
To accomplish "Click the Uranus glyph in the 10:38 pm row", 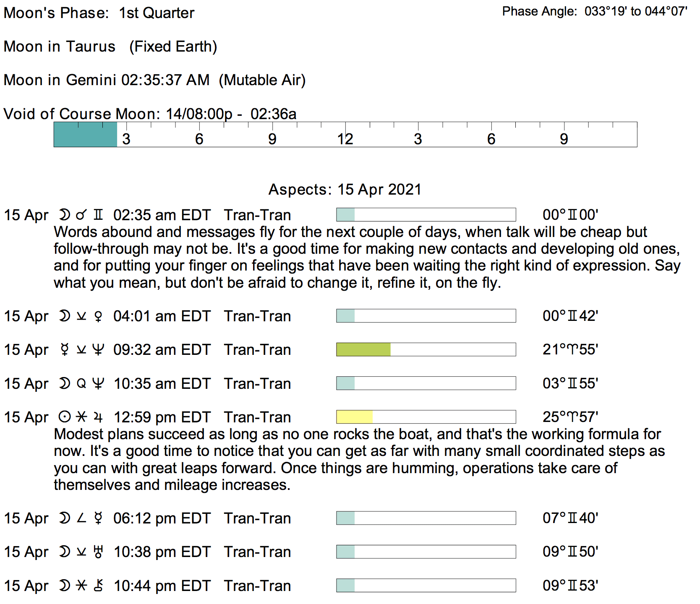I will coord(98,552).
